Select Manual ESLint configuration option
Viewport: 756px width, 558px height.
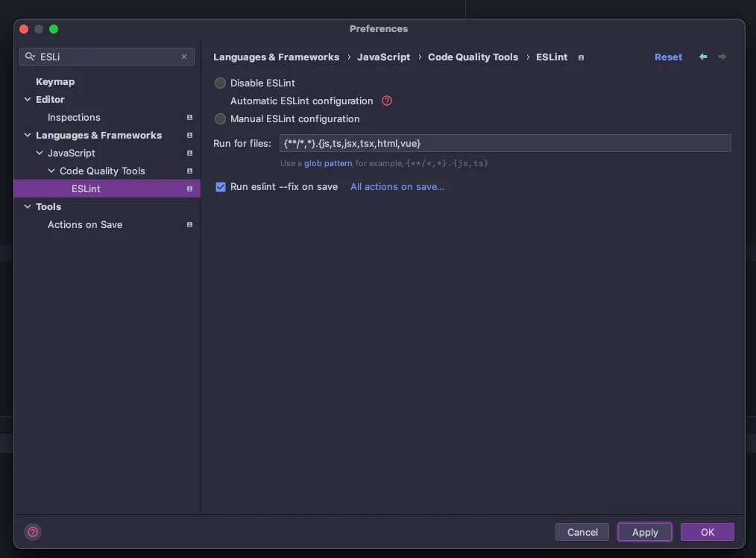point(220,118)
